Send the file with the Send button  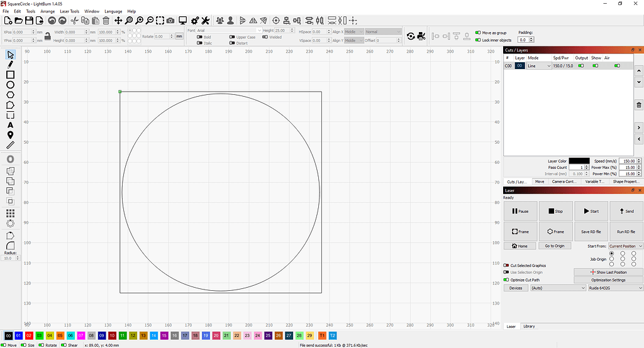626,211
